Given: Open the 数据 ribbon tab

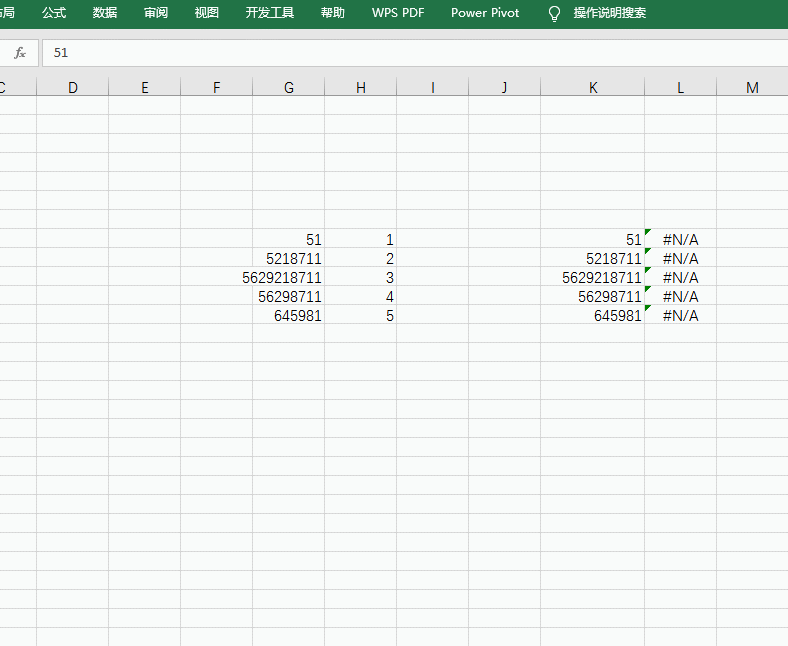Looking at the screenshot, I should [x=105, y=13].
